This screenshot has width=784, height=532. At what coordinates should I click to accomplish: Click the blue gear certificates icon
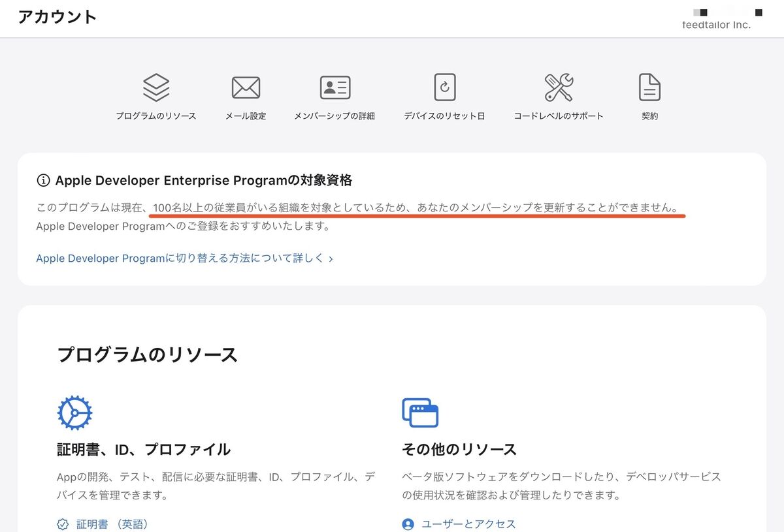74,413
